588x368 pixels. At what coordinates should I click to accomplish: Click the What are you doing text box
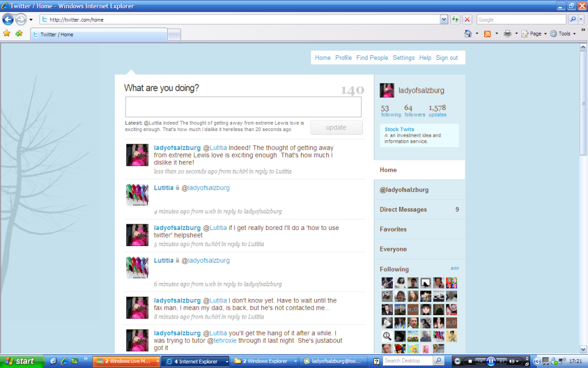tap(243, 107)
